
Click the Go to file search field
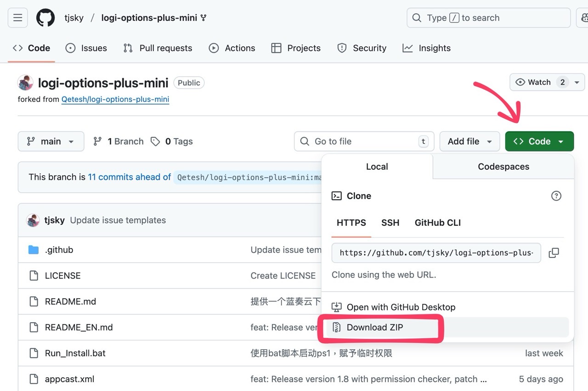pos(363,141)
